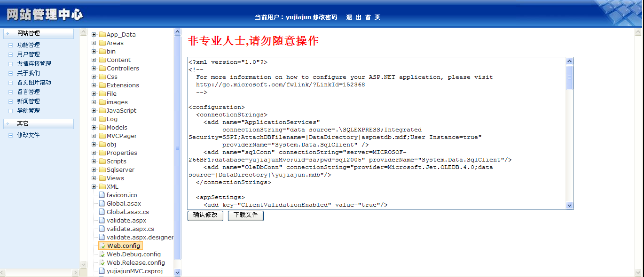Expand the obj folder node

click(94, 145)
